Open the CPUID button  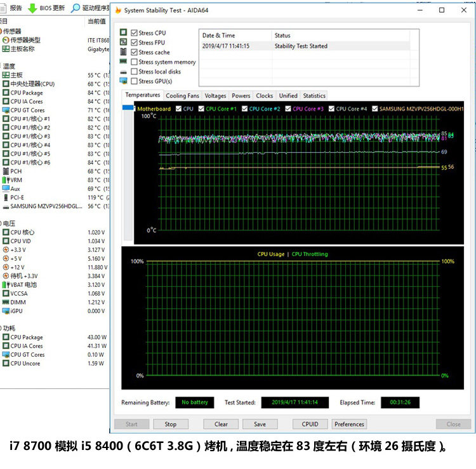[x=310, y=424]
